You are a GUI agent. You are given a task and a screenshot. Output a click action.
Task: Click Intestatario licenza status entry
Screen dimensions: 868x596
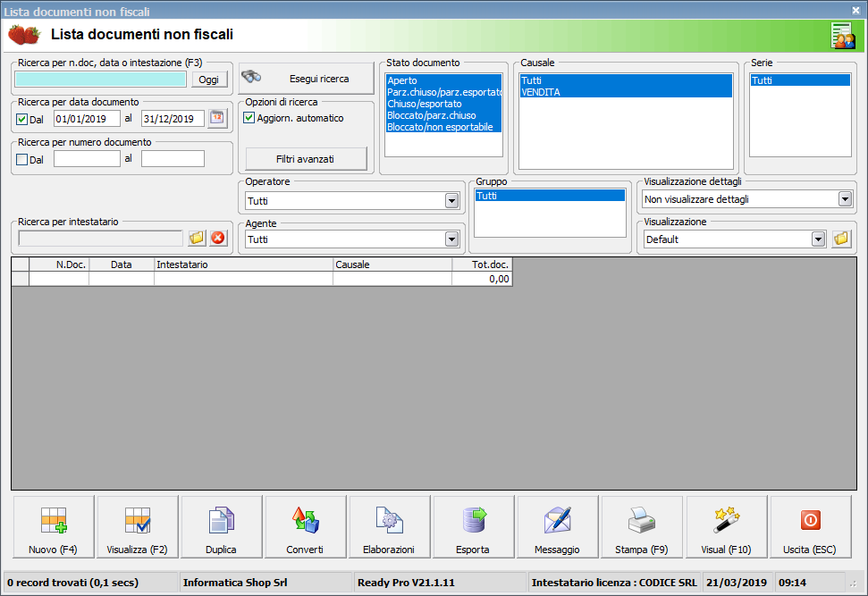614,583
